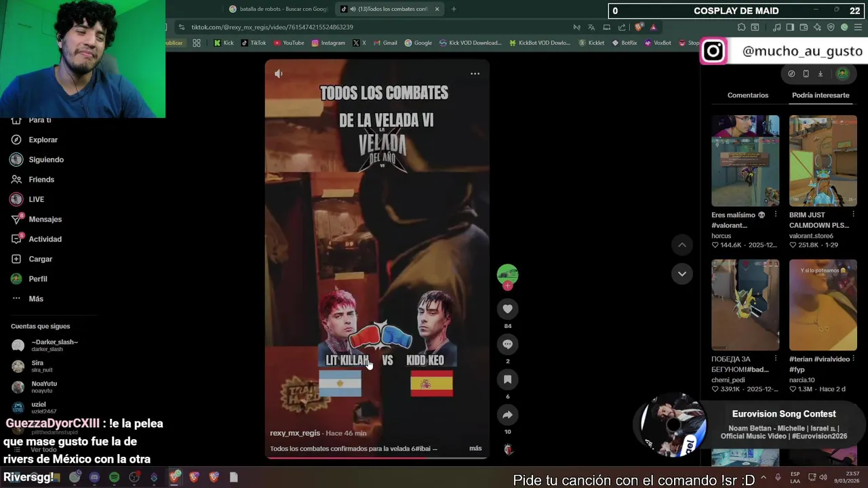Screen dimensions: 868x488
Task: Open options for the 'ПОБЕДА ЗА БЕГУНОМ' video
Action: 775,359
